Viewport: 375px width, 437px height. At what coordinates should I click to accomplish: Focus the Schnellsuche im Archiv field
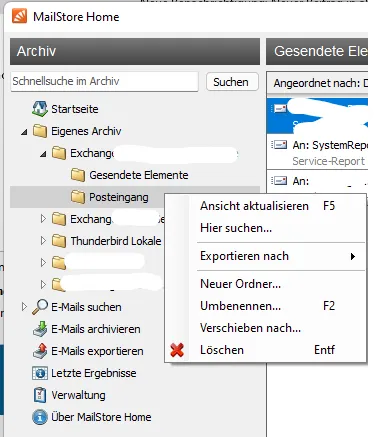(x=105, y=81)
